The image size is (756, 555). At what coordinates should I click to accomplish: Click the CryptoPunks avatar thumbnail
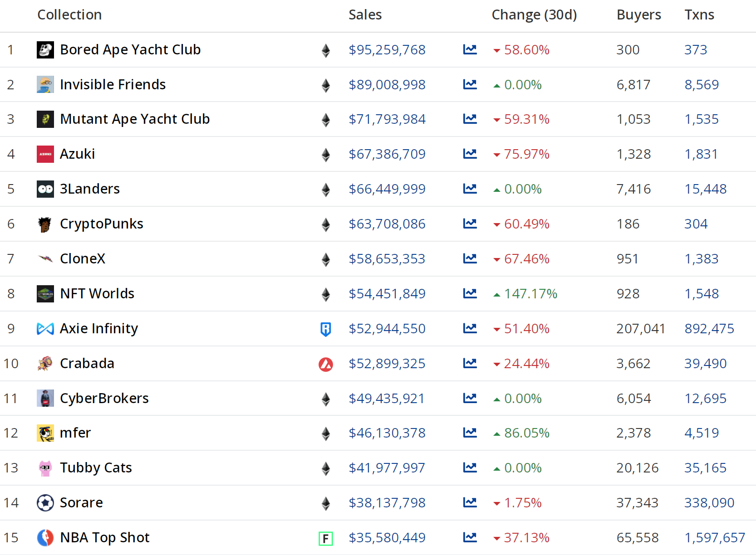point(45,224)
